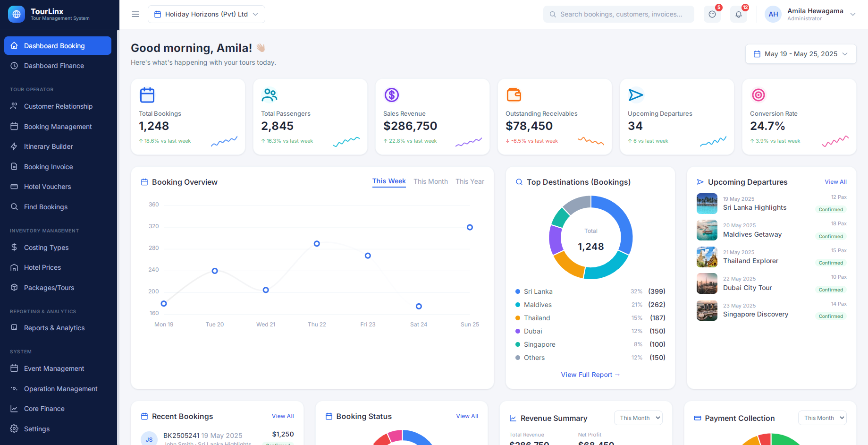Click View All in Upcoming Departures
The width and height of the screenshot is (868, 445).
click(x=835, y=182)
